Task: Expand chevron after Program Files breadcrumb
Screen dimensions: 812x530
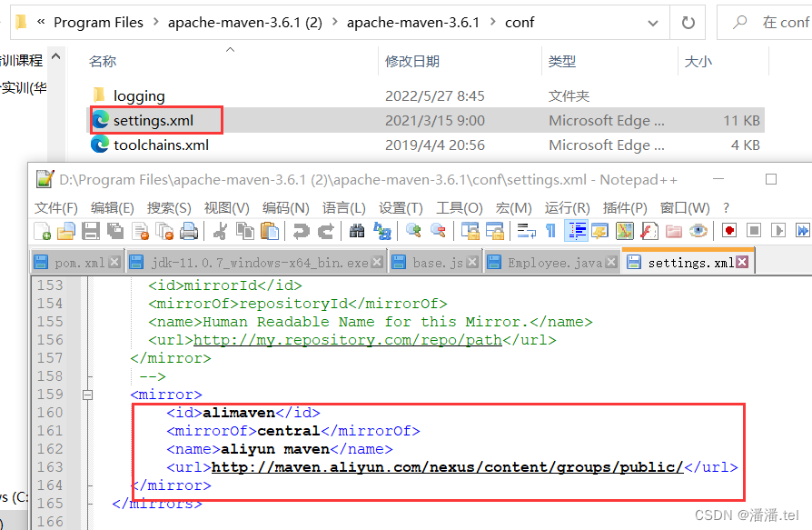Action: point(155,22)
